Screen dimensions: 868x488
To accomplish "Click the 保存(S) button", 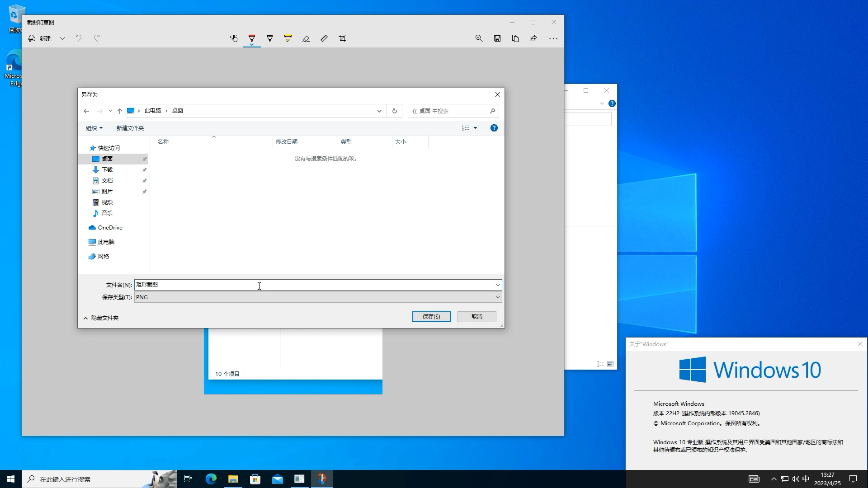I will point(431,317).
